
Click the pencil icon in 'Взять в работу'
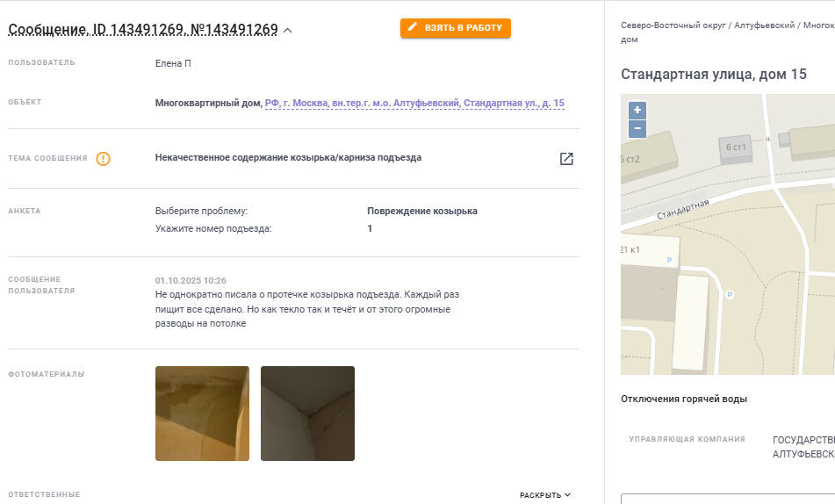pos(412,26)
